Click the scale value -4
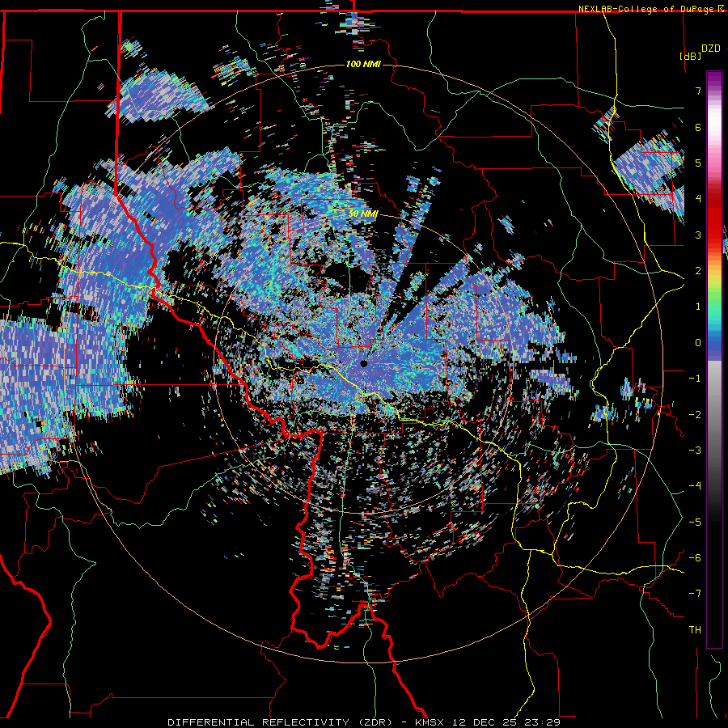 tap(695, 486)
